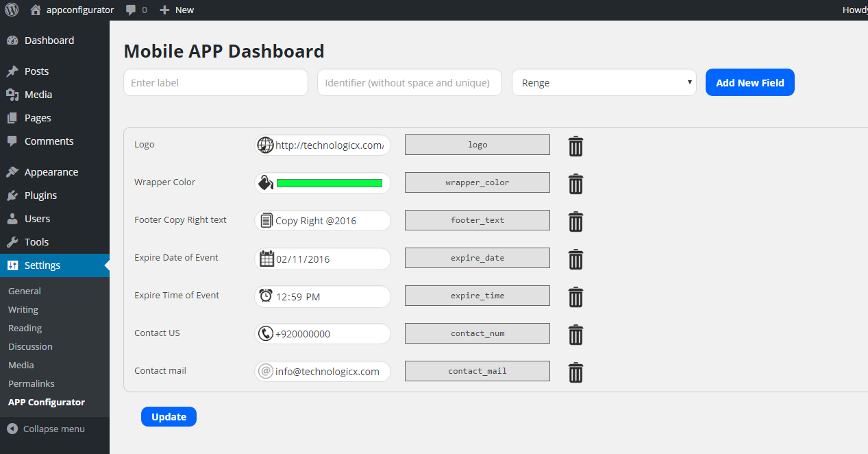This screenshot has height=454, width=868.
Task: Click the Mobile APP Dashboard heading
Action: [x=224, y=51]
